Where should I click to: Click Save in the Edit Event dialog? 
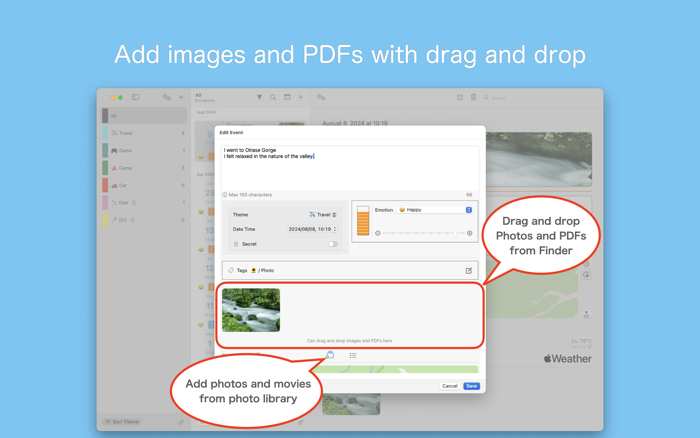click(x=471, y=386)
